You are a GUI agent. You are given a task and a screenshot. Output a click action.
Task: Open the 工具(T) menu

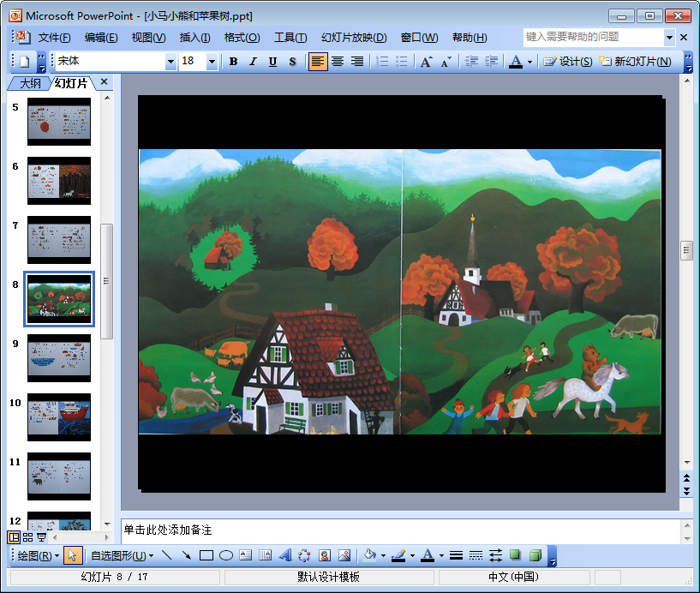point(290,38)
